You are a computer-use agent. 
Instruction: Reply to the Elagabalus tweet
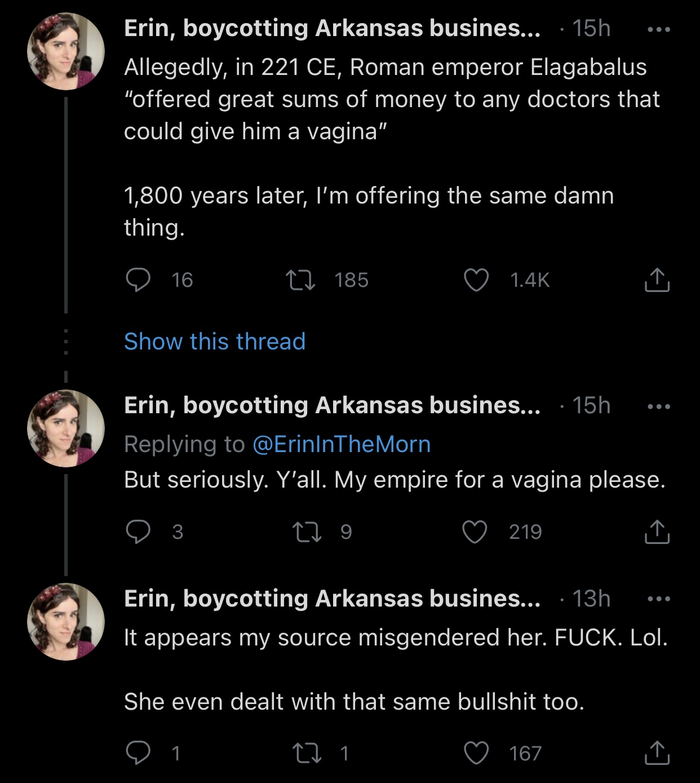pyautogui.click(x=138, y=280)
